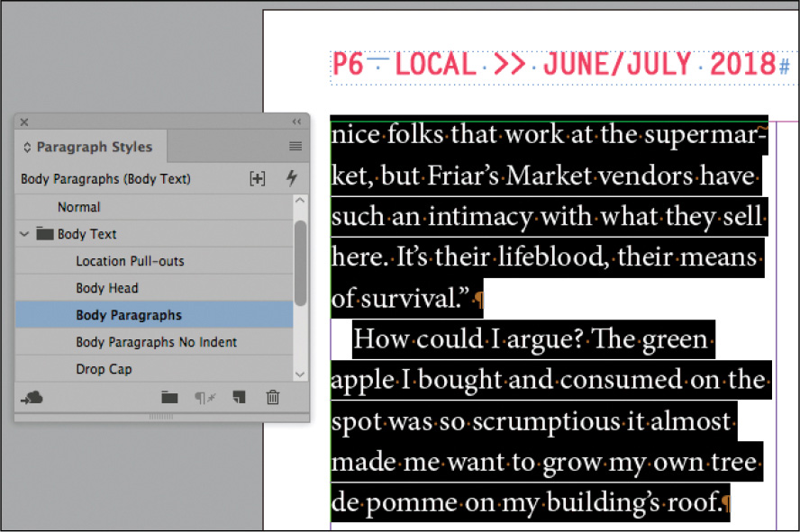
Task: Click the word 'supermar-' in first text line
Action: point(705,135)
